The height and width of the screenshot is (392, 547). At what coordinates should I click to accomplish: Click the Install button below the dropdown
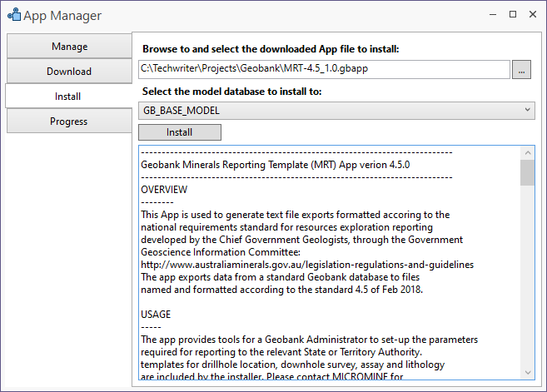[x=180, y=132]
